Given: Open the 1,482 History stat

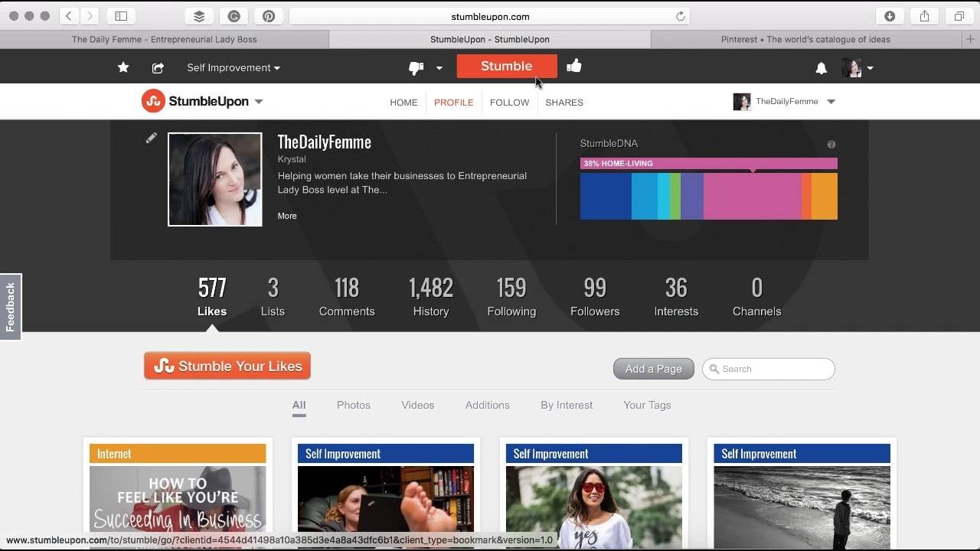Looking at the screenshot, I should click(431, 296).
